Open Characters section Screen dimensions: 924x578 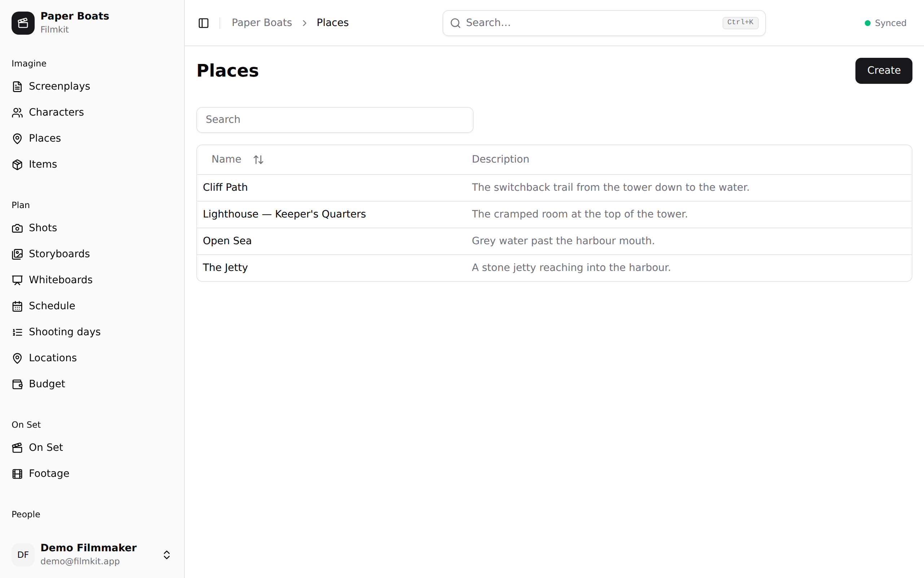click(x=92, y=112)
